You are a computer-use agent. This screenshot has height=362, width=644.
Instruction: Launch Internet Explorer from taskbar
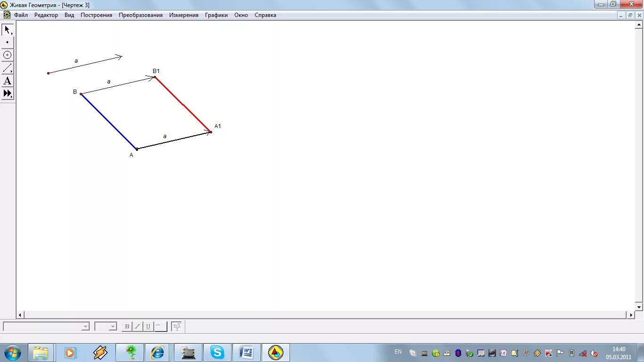[157, 353]
